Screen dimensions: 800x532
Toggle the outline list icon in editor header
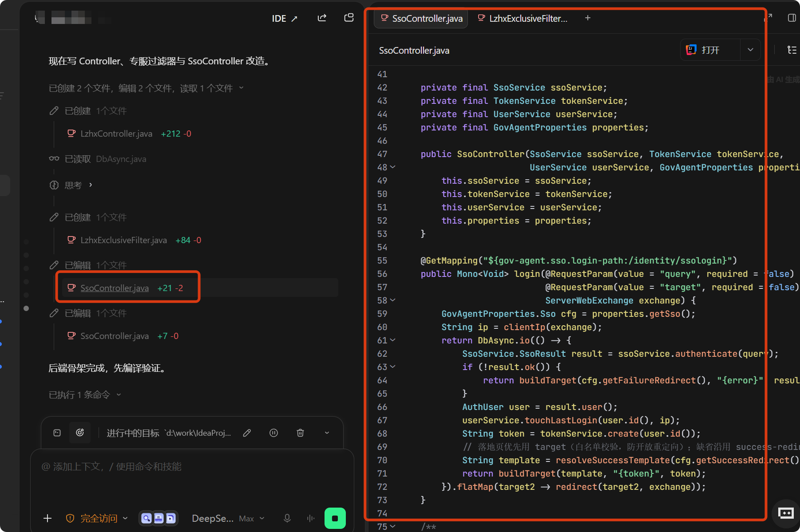[x=792, y=50]
